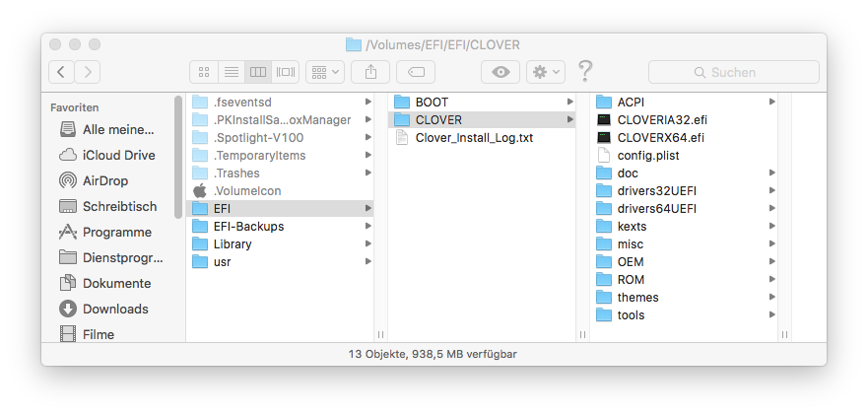Viewport: 868px width, 415px height.
Task: Select the .PKInstallSa...oxManager folder
Action: click(280, 119)
